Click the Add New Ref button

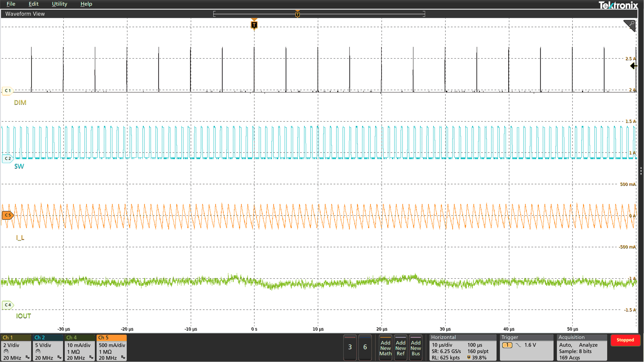[401, 348]
